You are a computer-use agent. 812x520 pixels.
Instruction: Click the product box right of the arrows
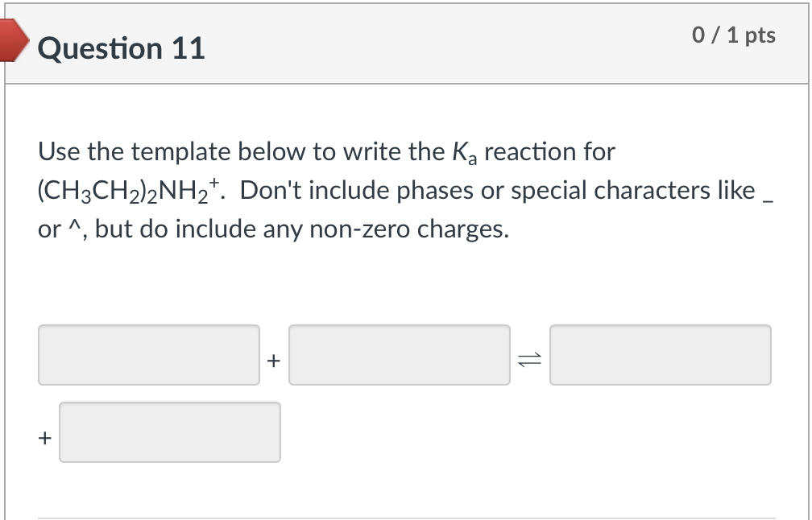coord(660,355)
